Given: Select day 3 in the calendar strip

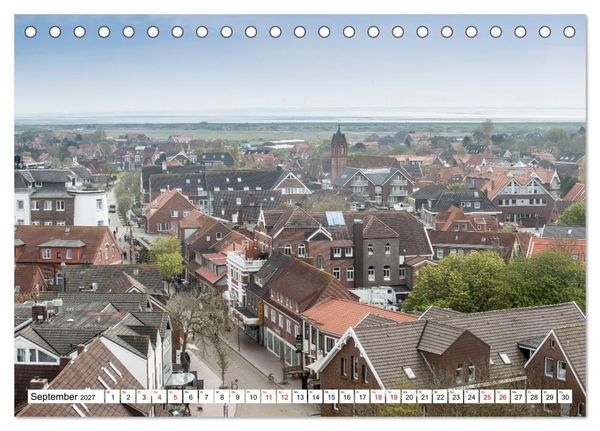Looking at the screenshot, I should click(x=144, y=397).
